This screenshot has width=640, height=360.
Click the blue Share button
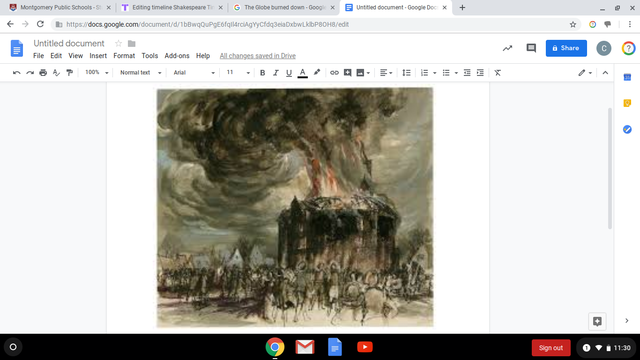[x=566, y=48]
